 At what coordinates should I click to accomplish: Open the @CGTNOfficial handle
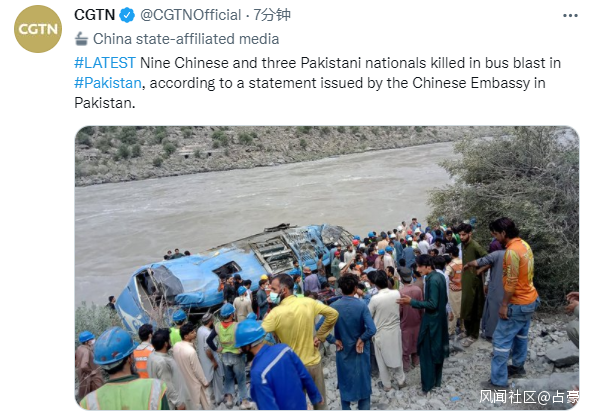point(191,15)
